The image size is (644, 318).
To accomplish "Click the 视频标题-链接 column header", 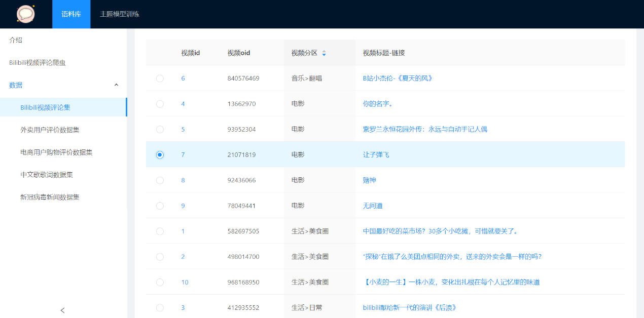I will point(384,53).
